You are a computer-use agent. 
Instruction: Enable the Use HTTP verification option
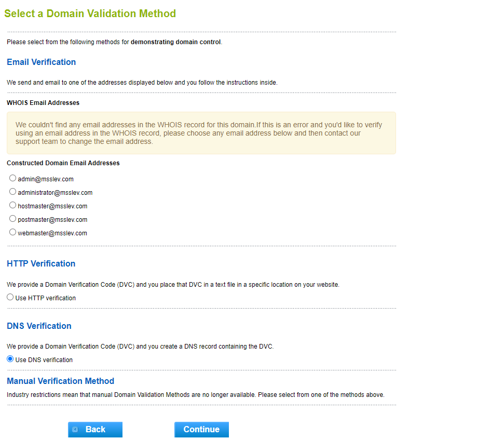(10, 297)
